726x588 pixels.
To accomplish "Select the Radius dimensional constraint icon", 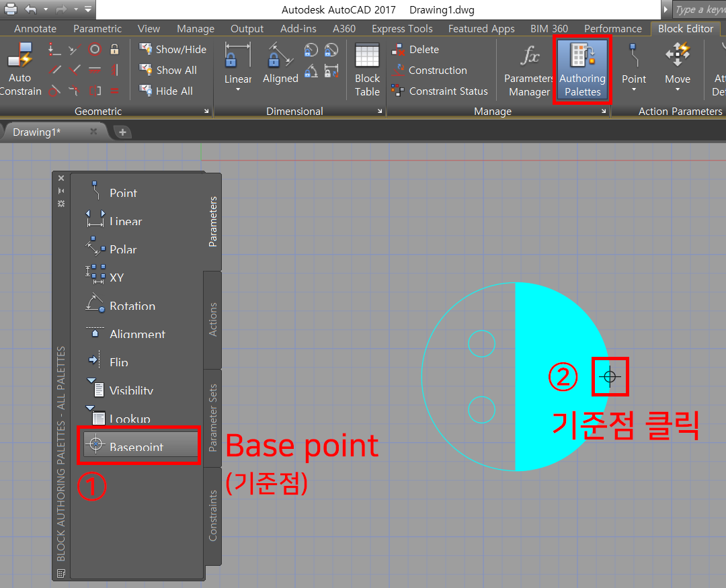I will 311,50.
